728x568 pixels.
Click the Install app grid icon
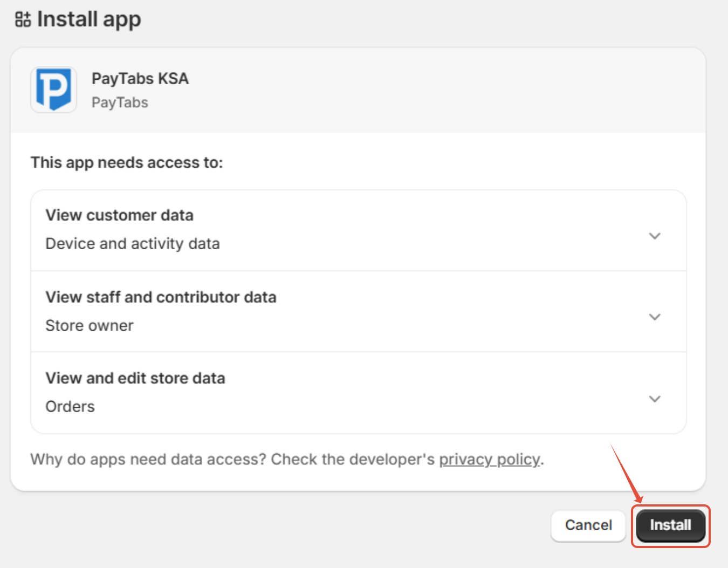click(x=23, y=20)
